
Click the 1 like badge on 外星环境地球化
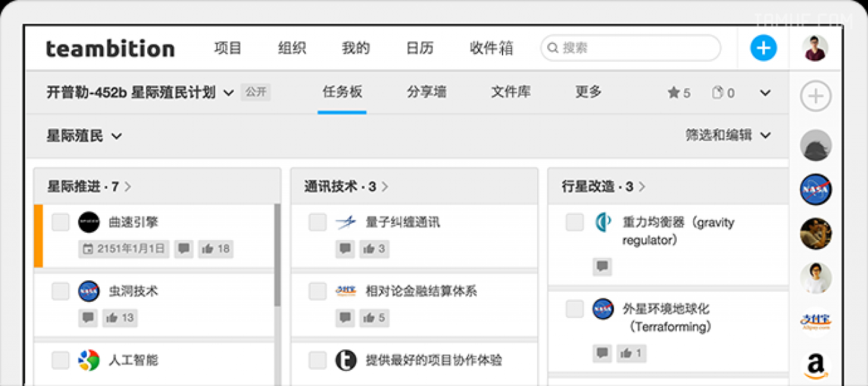(x=631, y=353)
